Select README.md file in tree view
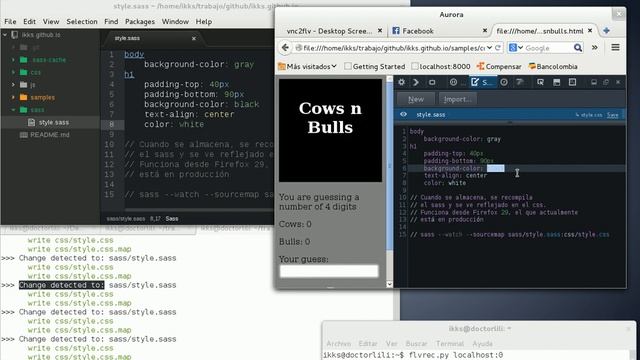The image size is (640, 360). pos(50,135)
